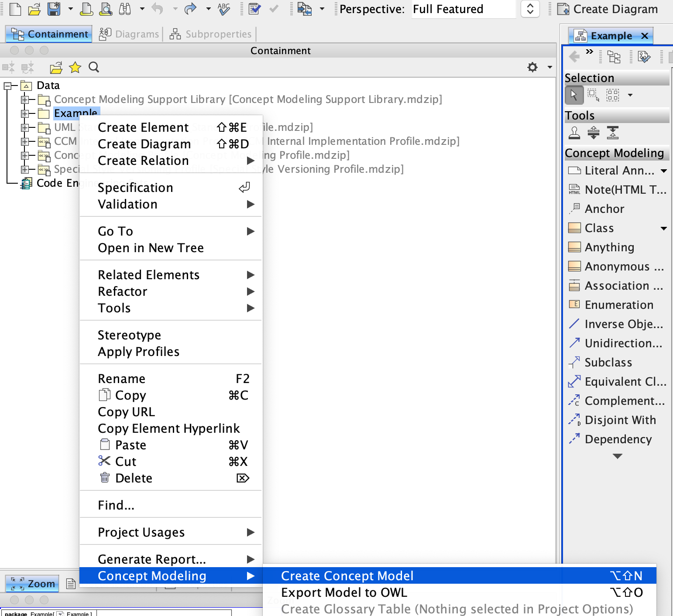Open the Class tool dropdown arrow

click(663, 228)
